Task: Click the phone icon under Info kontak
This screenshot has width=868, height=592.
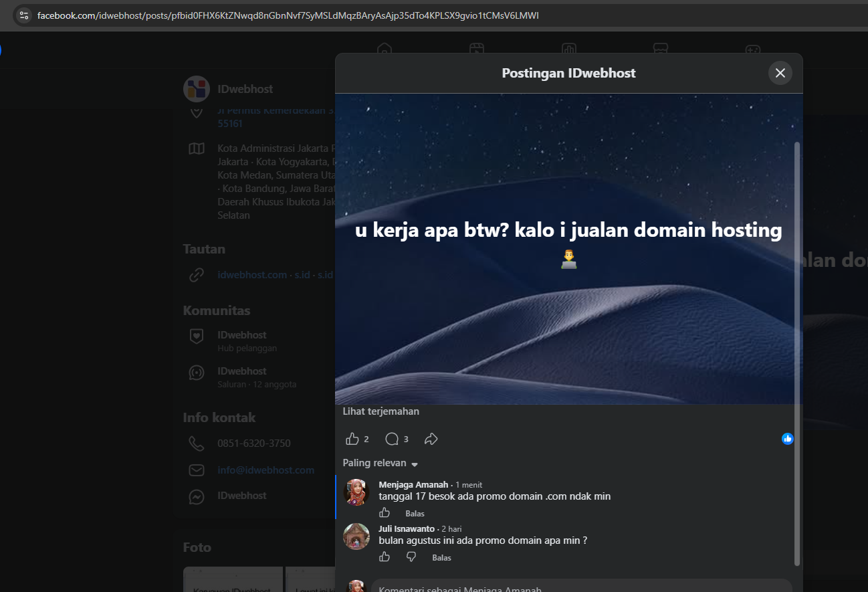Action: pos(197,443)
